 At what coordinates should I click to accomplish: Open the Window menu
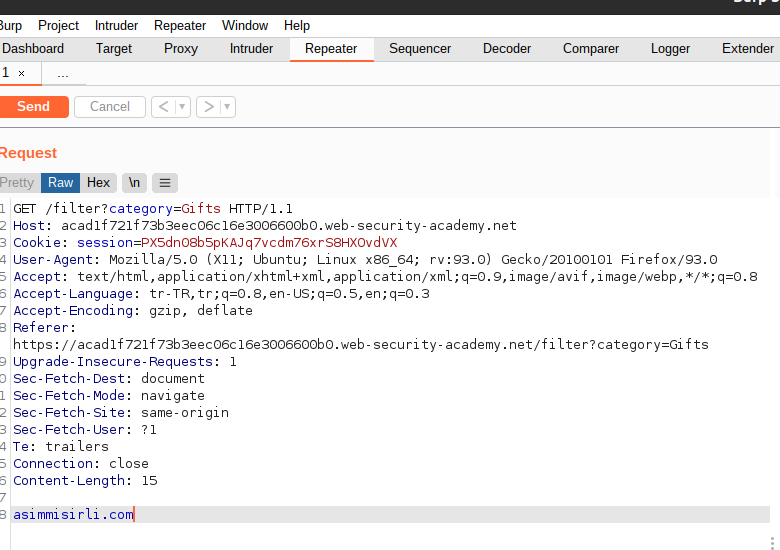(x=245, y=25)
